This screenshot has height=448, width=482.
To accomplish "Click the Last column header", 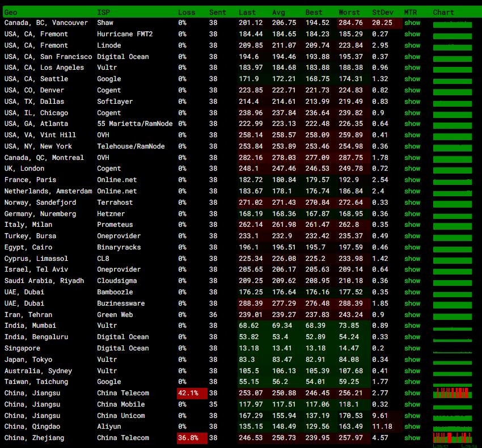I will coord(247,12).
